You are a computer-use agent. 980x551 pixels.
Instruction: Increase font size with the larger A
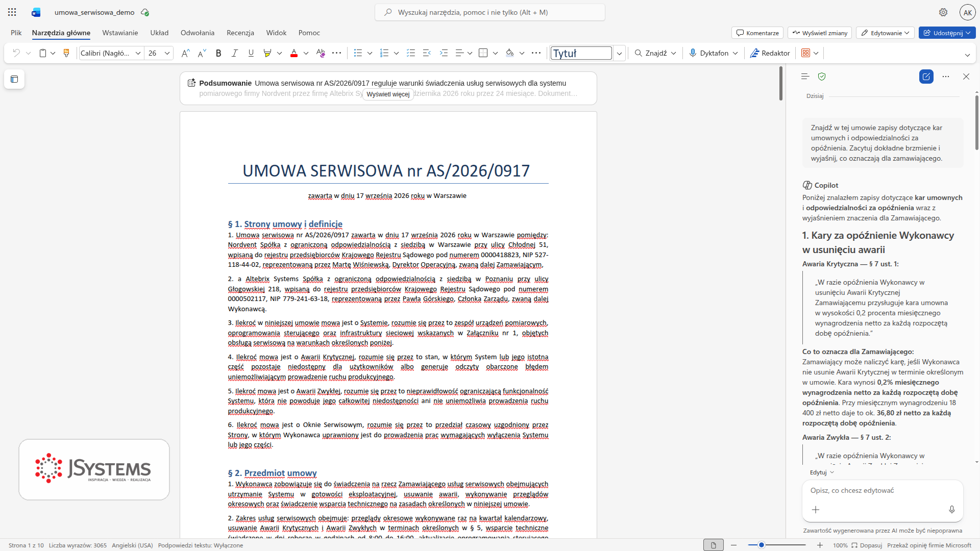186,53
